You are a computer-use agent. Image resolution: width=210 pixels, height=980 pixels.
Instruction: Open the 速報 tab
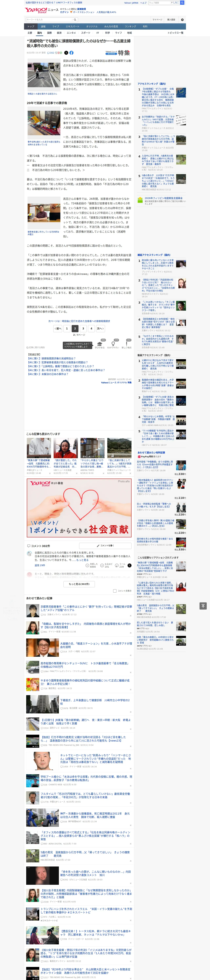click(43, 27)
